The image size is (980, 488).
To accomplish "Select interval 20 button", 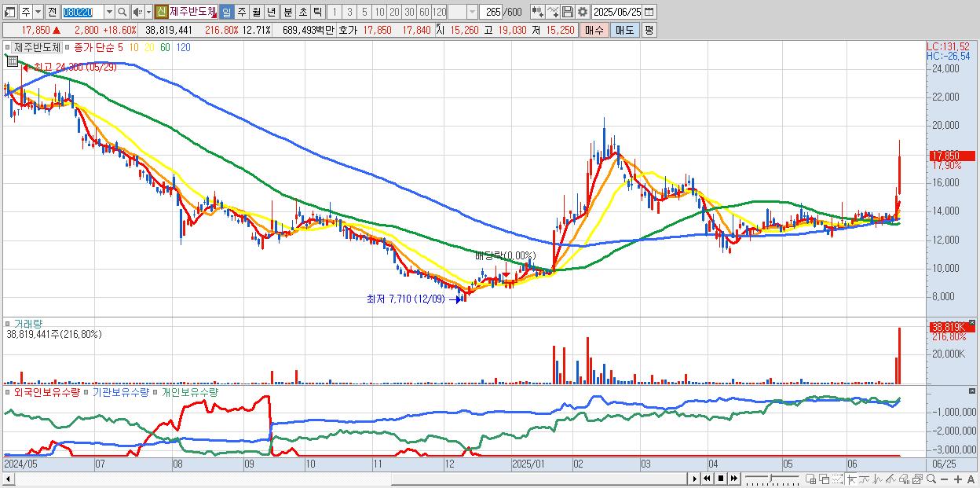I will (394, 12).
